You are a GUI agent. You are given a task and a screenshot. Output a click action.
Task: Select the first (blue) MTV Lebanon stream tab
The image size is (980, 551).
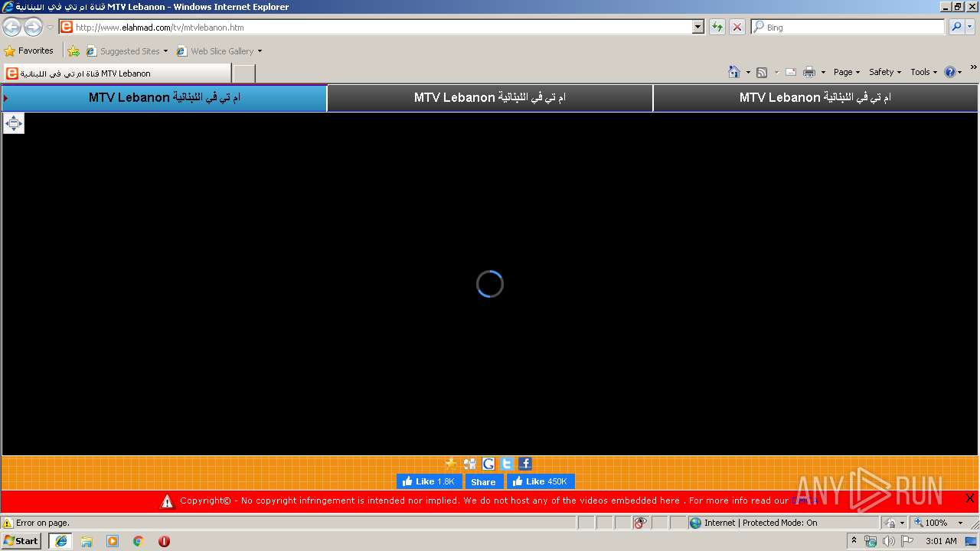(x=164, y=98)
